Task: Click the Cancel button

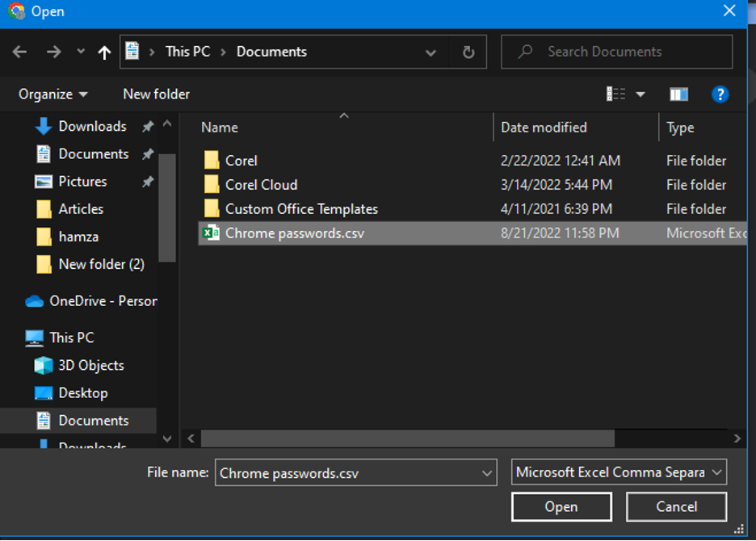Action: tap(677, 507)
